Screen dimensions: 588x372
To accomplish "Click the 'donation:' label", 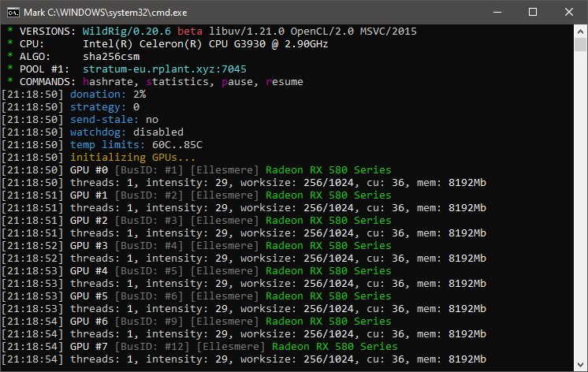I will coord(99,95).
